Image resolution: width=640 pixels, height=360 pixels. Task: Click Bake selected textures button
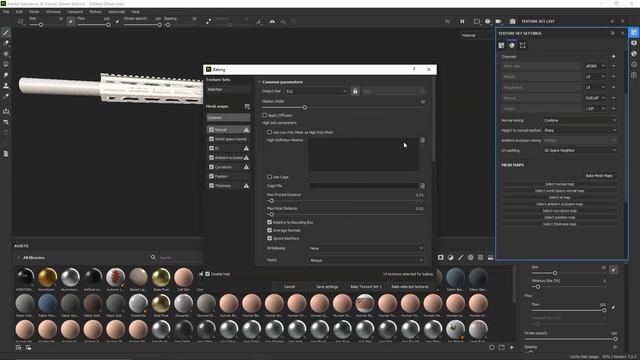click(x=410, y=287)
